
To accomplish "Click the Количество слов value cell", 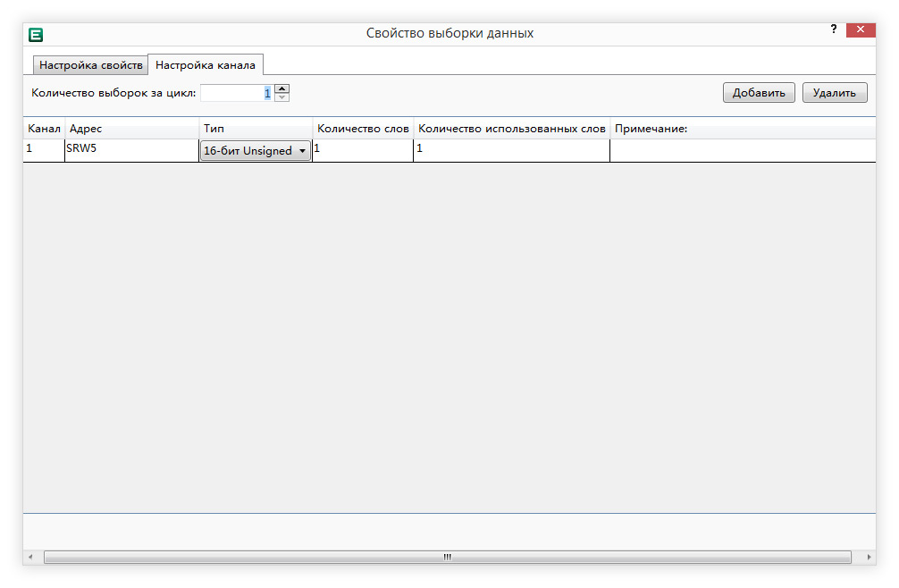I will click(363, 150).
